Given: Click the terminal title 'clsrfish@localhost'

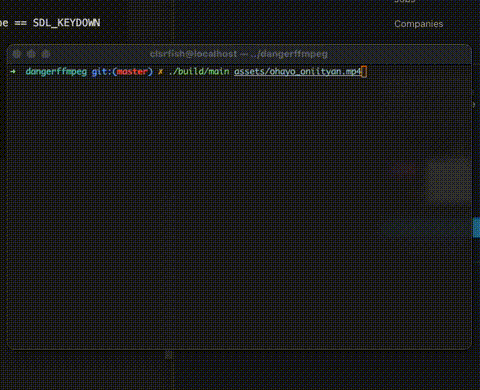Looking at the screenshot, I should point(193,54).
